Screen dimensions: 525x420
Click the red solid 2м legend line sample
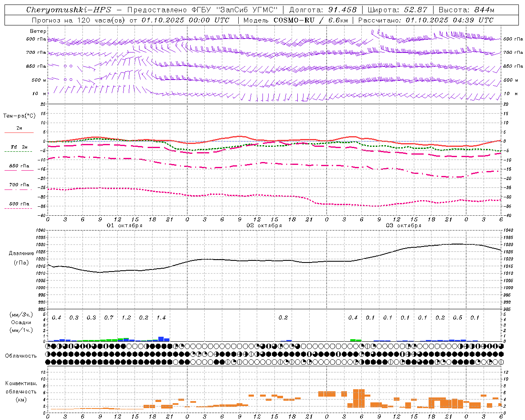click(19, 132)
